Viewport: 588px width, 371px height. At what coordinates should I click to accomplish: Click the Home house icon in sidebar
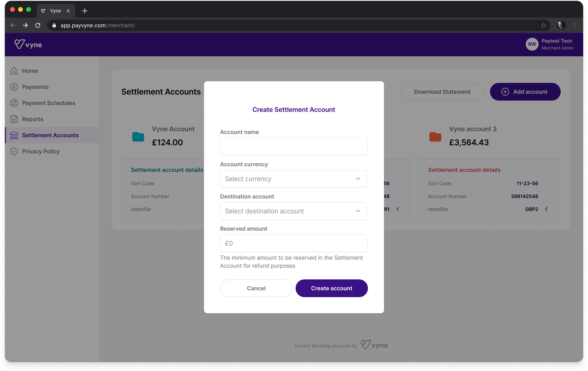tap(14, 71)
